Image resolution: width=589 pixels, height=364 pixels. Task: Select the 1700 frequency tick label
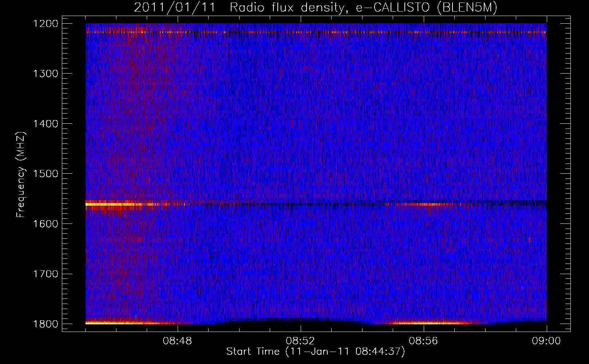(46, 274)
